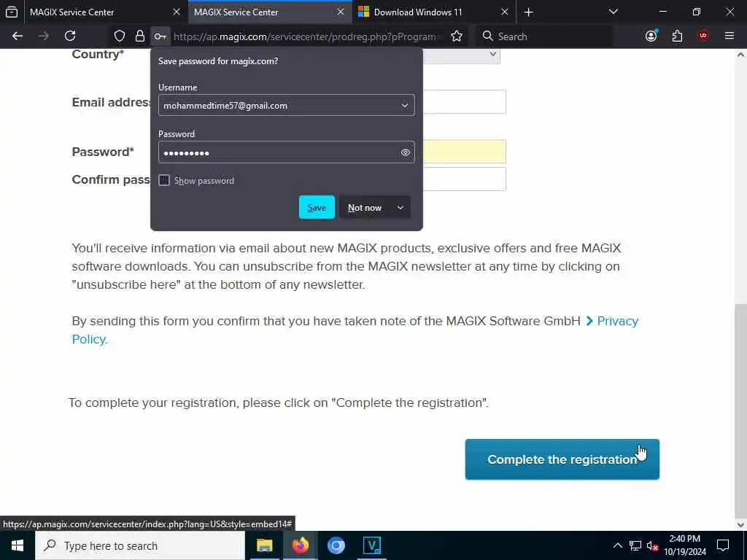Click the muted volume tray icon
747x560 pixels.
[652, 545]
